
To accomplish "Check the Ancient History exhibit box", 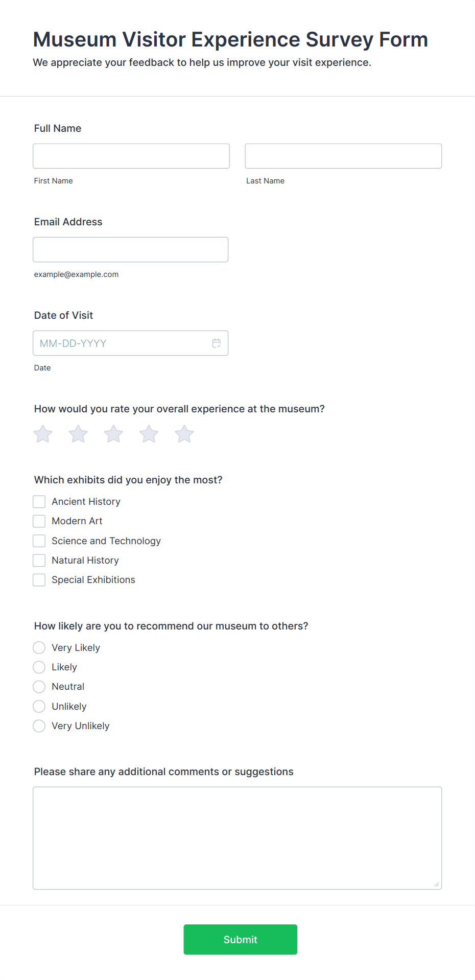I will (x=39, y=502).
